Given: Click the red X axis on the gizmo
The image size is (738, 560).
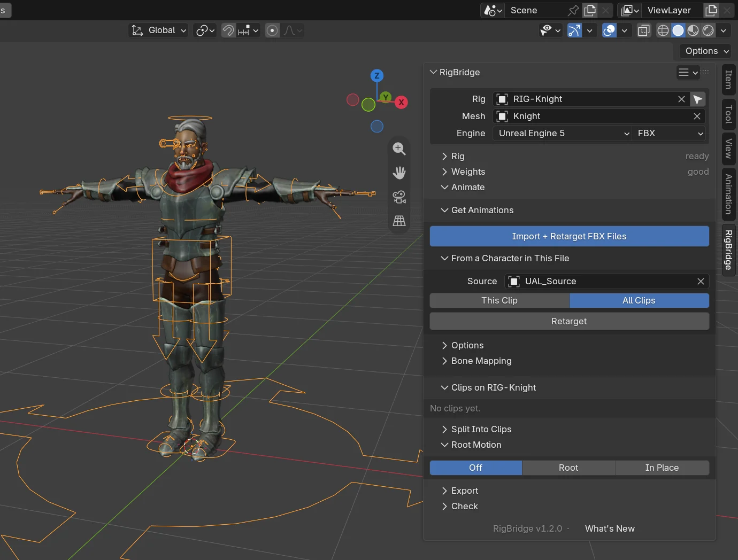Looking at the screenshot, I should click(401, 103).
